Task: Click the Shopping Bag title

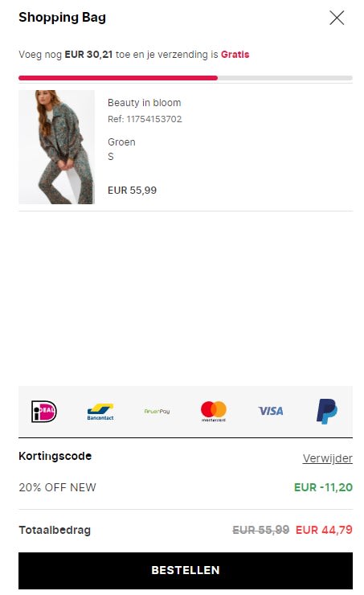Action: click(62, 18)
